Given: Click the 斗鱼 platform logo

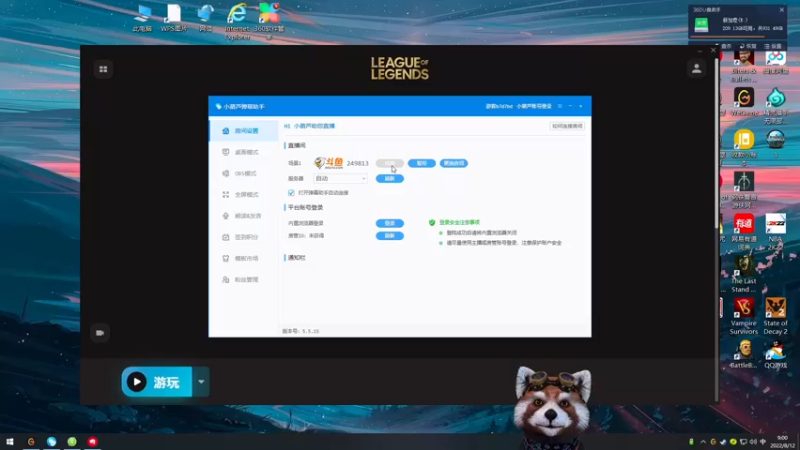Looking at the screenshot, I should (329, 163).
